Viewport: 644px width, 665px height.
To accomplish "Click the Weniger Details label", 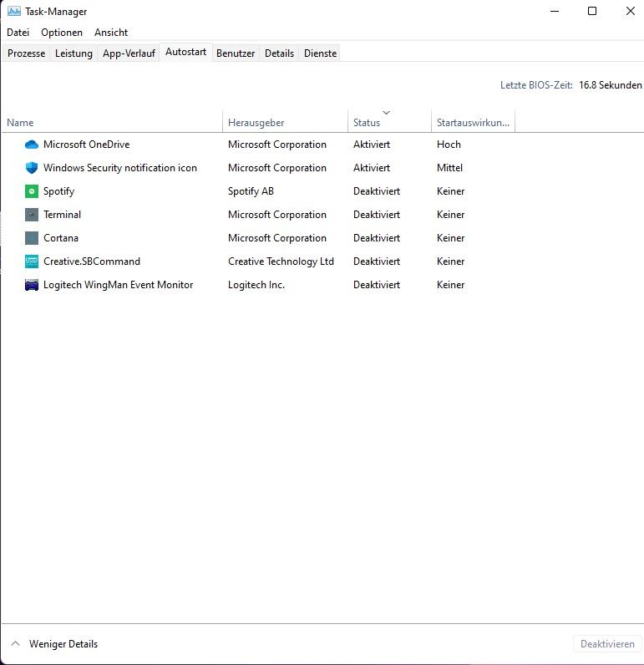I will pyautogui.click(x=63, y=644).
